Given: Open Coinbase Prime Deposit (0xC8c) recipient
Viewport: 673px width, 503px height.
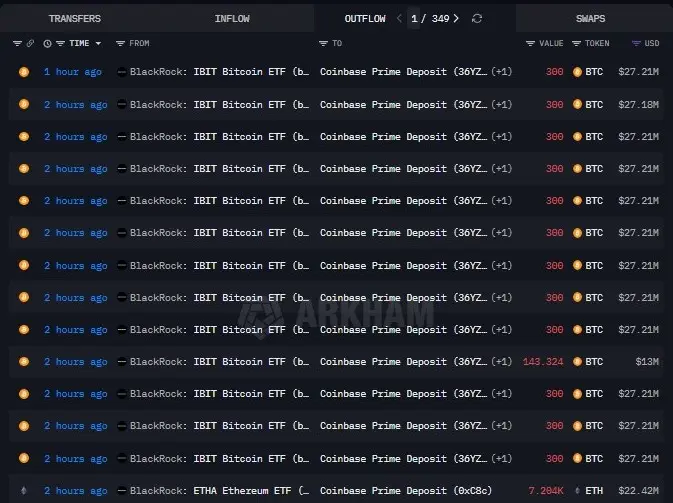Looking at the screenshot, I should [x=406, y=490].
